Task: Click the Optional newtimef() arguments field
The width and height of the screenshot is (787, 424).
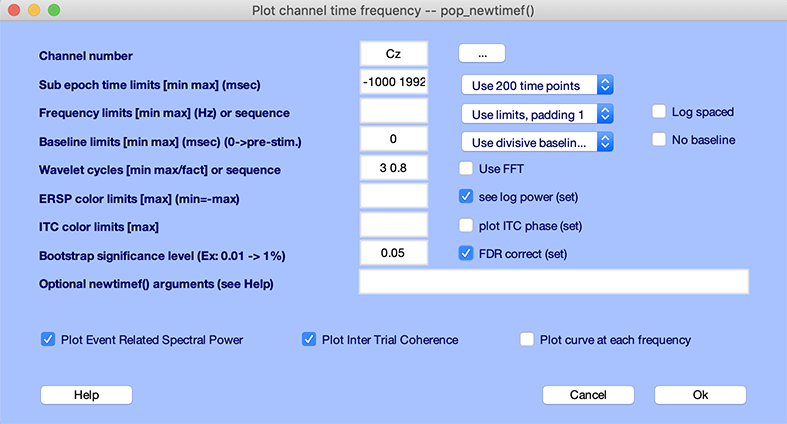Action: click(553, 283)
